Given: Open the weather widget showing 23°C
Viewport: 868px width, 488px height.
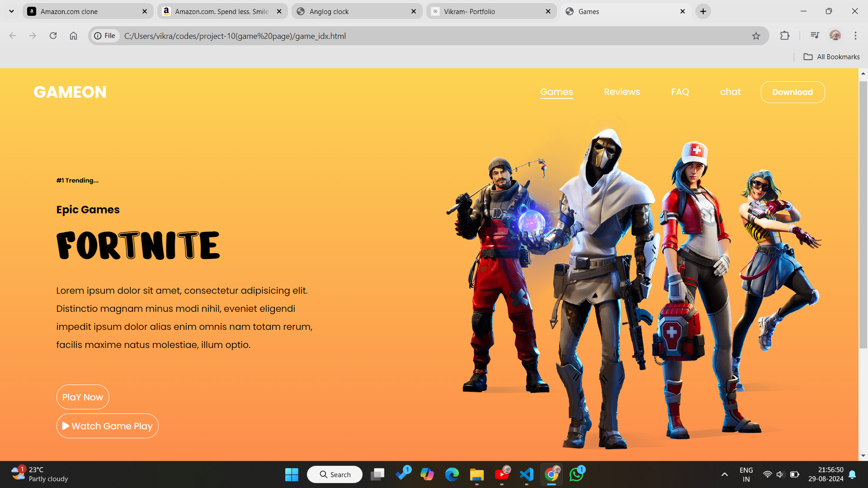Looking at the screenshot, I should click(40, 474).
